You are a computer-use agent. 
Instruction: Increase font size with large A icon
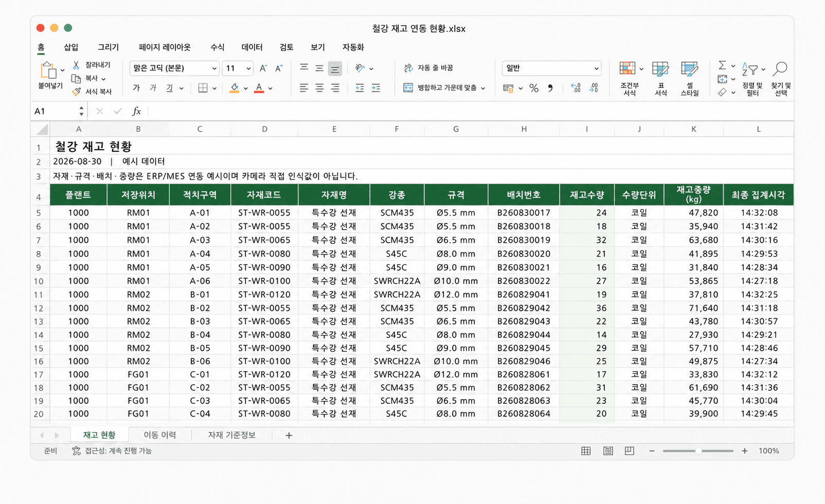(263, 68)
